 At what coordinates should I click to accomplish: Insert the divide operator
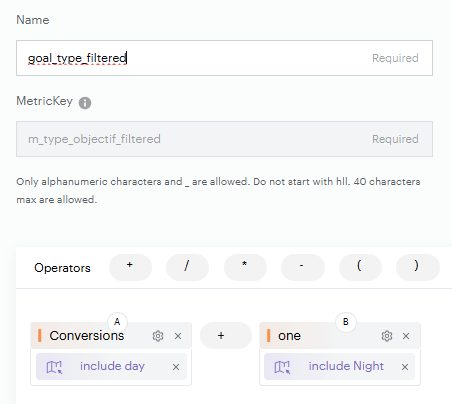pyautogui.click(x=187, y=267)
